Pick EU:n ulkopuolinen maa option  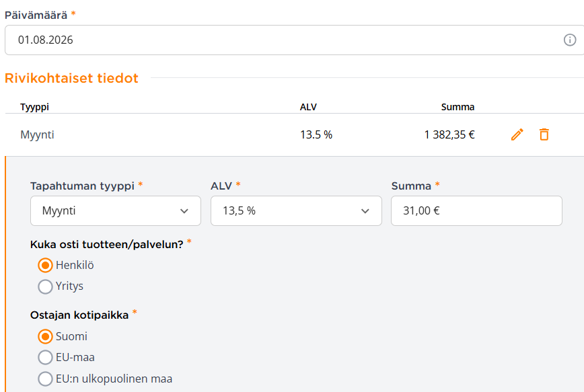(x=45, y=379)
